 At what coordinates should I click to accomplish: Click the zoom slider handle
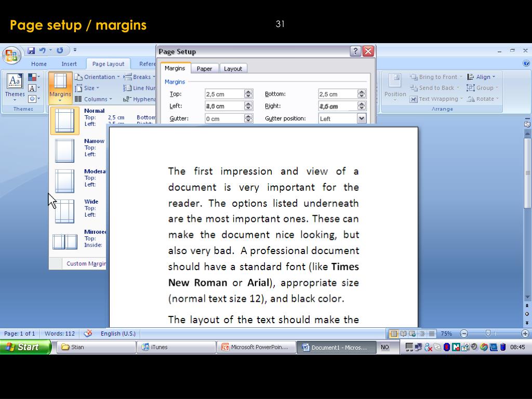(x=488, y=334)
